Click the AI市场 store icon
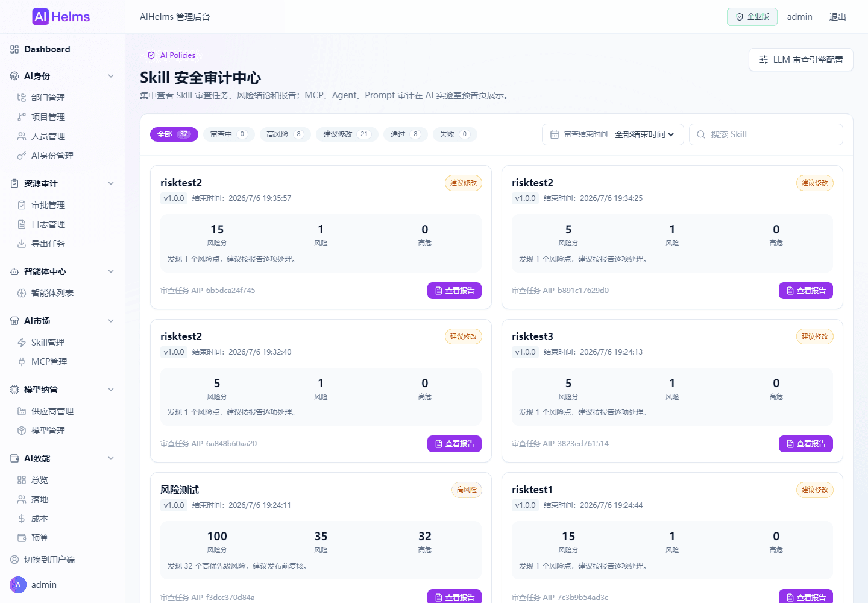This screenshot has width=868, height=603. [x=14, y=321]
